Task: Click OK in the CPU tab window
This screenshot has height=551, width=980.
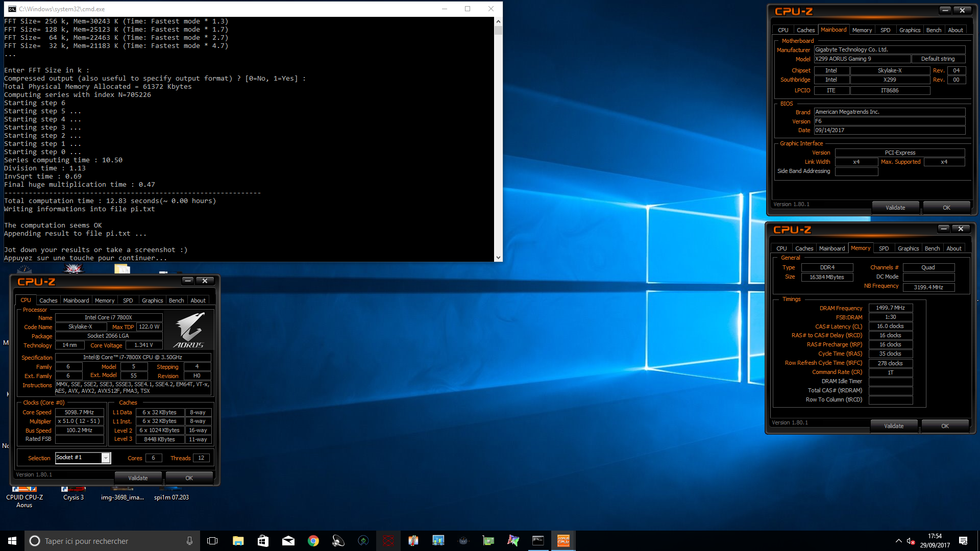Action: click(189, 478)
